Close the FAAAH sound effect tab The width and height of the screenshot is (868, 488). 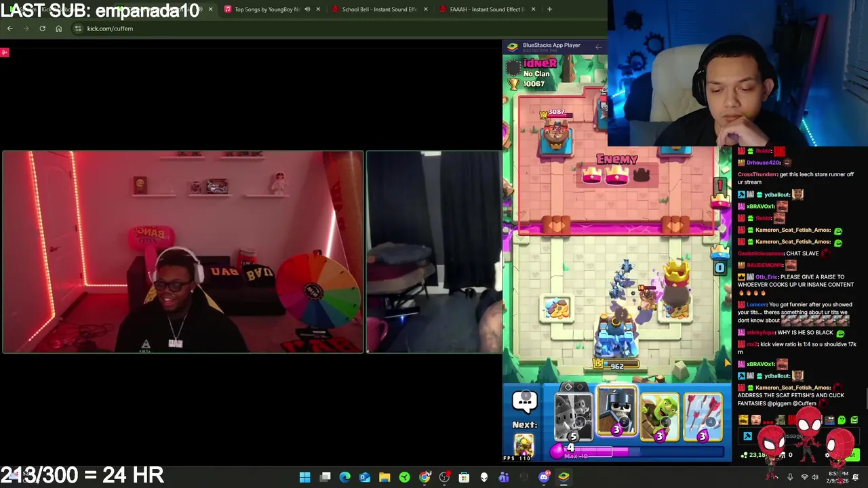pos(534,9)
